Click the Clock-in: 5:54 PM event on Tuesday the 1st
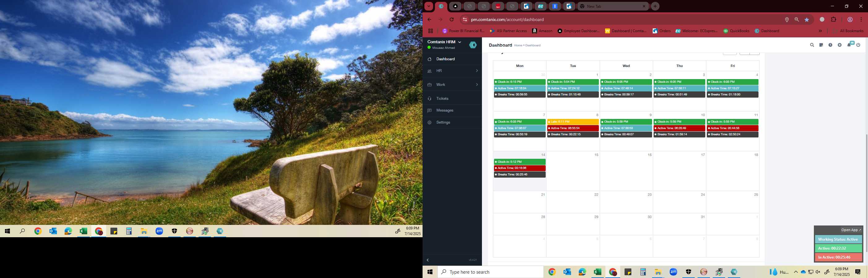The image size is (868, 278). click(573, 82)
